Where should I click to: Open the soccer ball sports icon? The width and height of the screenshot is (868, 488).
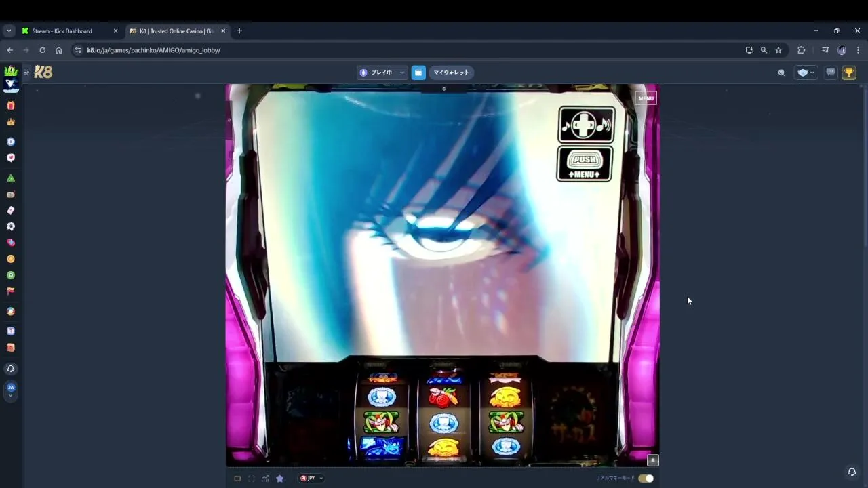click(x=10, y=226)
